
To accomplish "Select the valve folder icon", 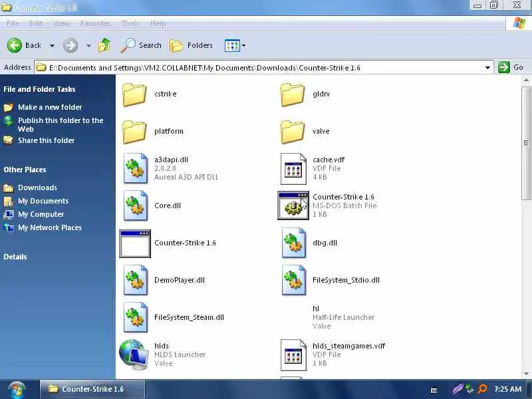I will tap(293, 132).
